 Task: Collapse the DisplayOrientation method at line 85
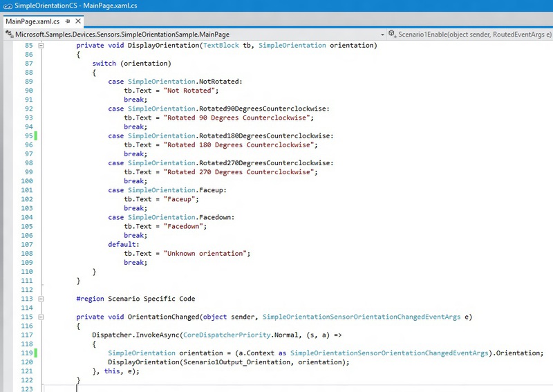41,45
